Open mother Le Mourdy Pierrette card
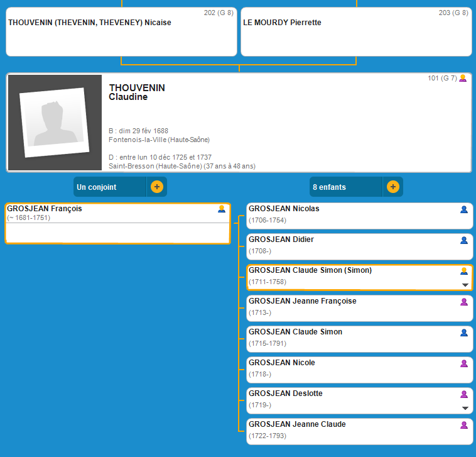This screenshot has height=457, width=476. pos(356,31)
